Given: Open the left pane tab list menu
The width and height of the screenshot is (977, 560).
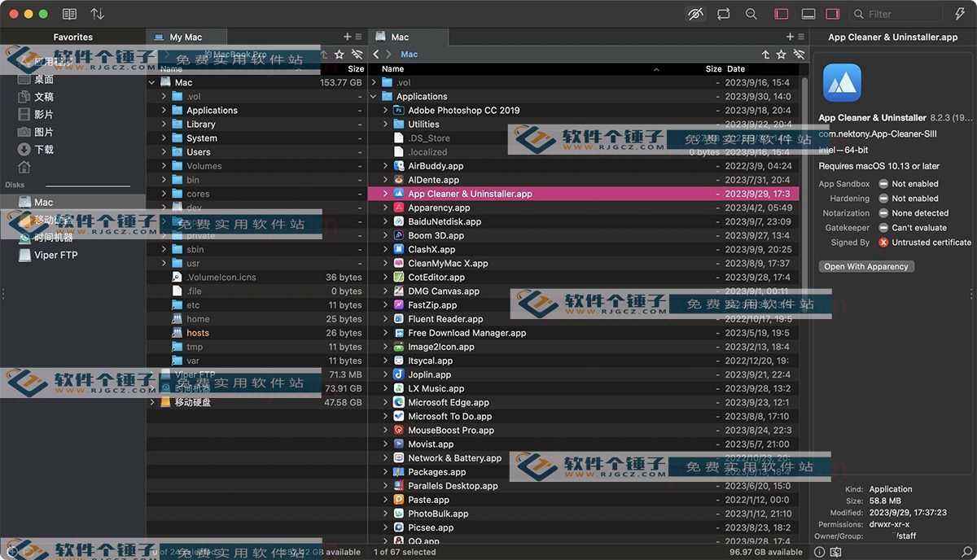Looking at the screenshot, I should 358,37.
